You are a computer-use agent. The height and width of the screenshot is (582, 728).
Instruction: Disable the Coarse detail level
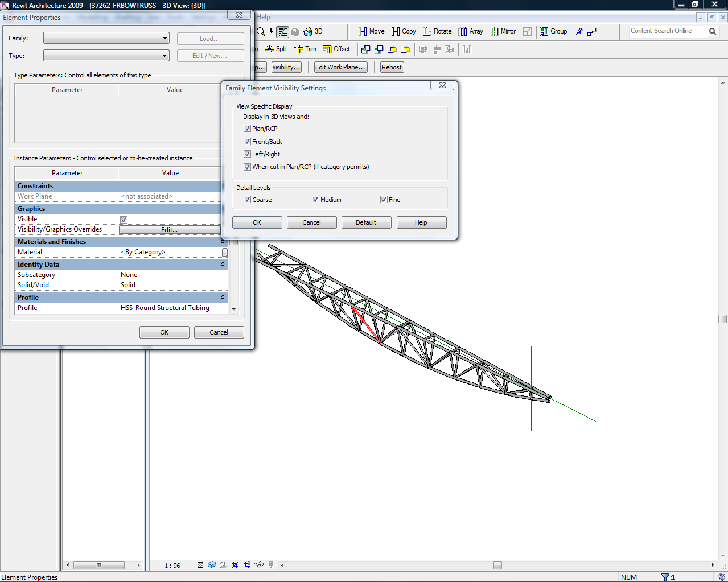point(247,199)
